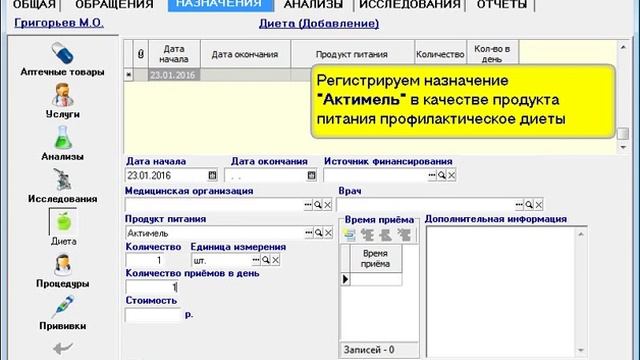Click the table scrollbar down arrow
The height and width of the screenshot is (360, 640).
[623, 147]
